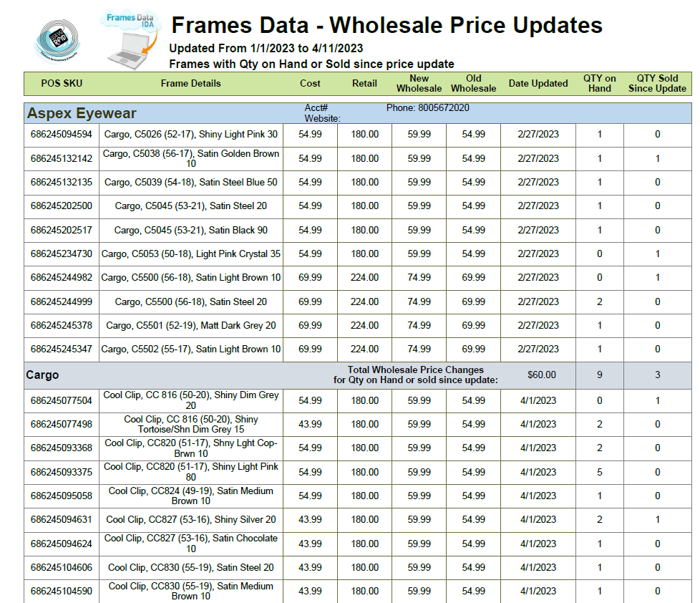
Task: Select Cargo C5501 Matt Dark Grey 20
Action: tap(190, 326)
